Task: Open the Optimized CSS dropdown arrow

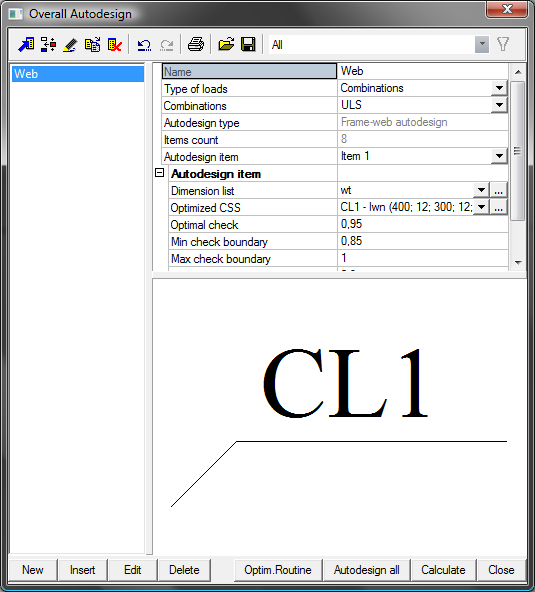Action: click(481, 207)
